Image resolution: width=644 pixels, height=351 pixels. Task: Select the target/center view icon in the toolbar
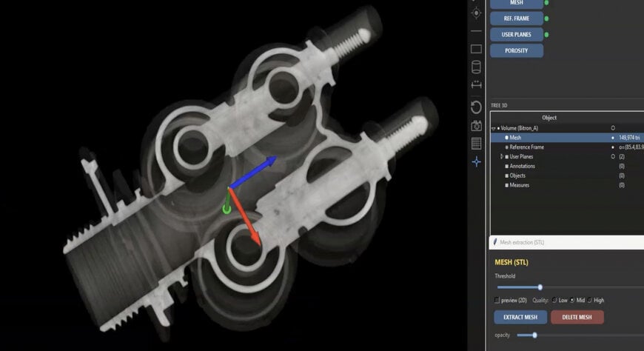tap(476, 13)
